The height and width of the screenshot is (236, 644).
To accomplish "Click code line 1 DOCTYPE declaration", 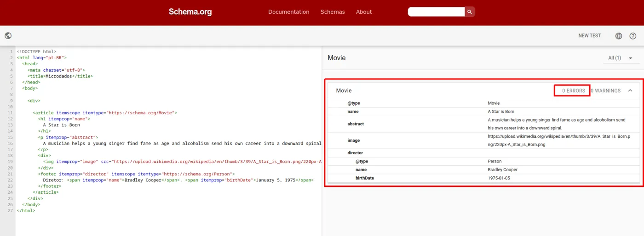I will click(x=36, y=52).
